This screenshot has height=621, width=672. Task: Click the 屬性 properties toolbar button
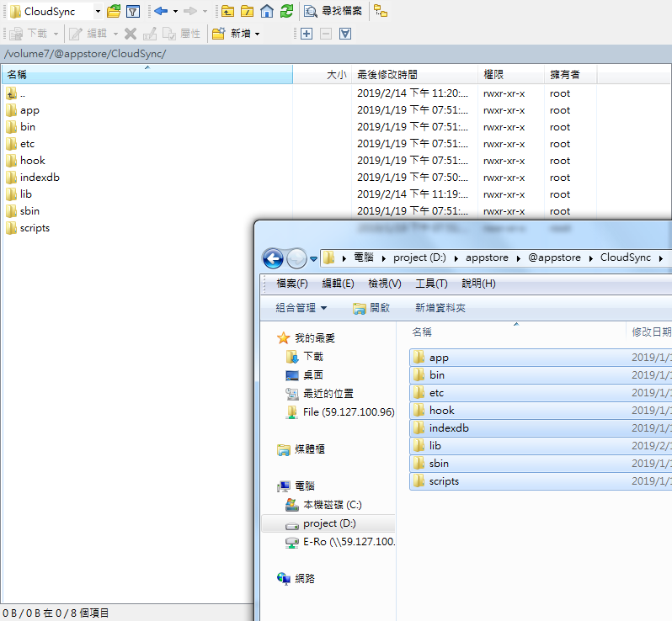pyautogui.click(x=182, y=34)
